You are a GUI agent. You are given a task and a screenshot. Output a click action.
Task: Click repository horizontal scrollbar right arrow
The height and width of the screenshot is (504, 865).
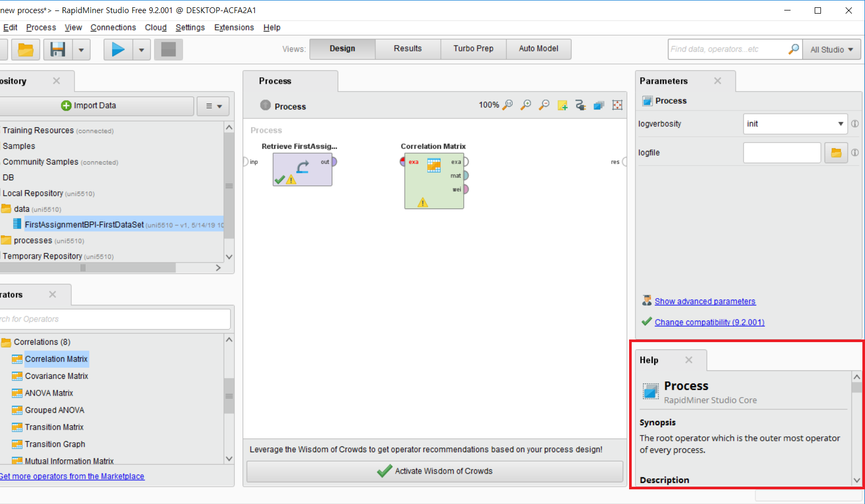tap(218, 268)
